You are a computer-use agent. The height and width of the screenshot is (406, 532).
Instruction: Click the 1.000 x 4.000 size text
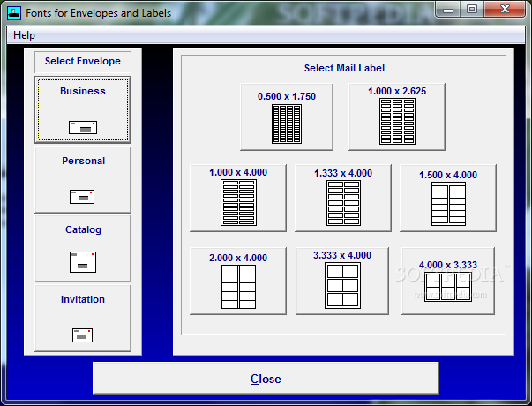[238, 172]
